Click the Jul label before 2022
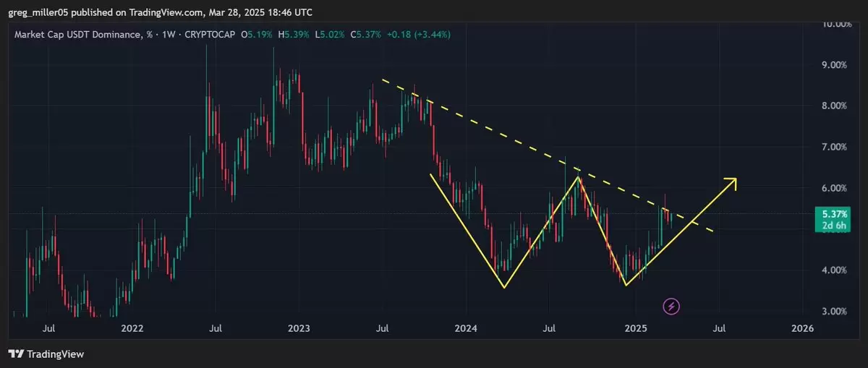 pyautogui.click(x=48, y=328)
